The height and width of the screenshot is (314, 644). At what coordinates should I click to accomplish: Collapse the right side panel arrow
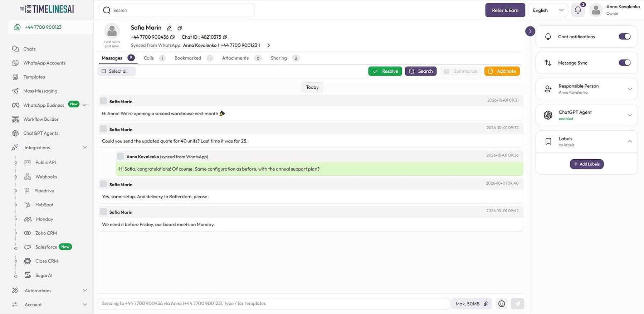(530, 31)
